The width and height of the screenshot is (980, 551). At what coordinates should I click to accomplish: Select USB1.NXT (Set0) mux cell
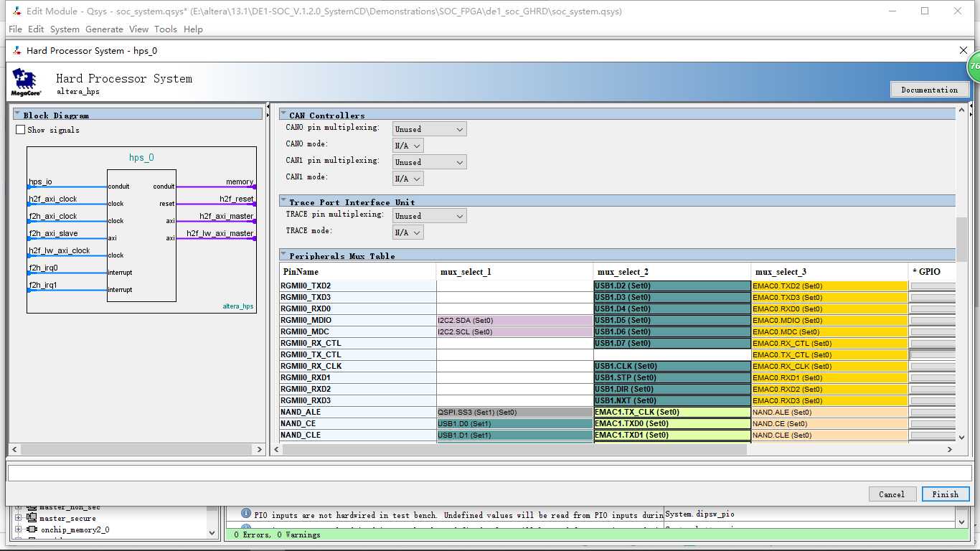(672, 400)
